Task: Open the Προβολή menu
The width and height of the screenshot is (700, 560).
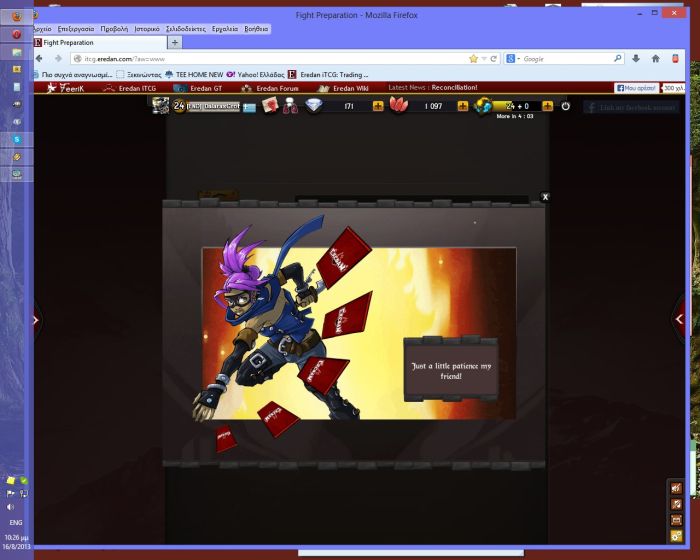Action: tap(114, 29)
